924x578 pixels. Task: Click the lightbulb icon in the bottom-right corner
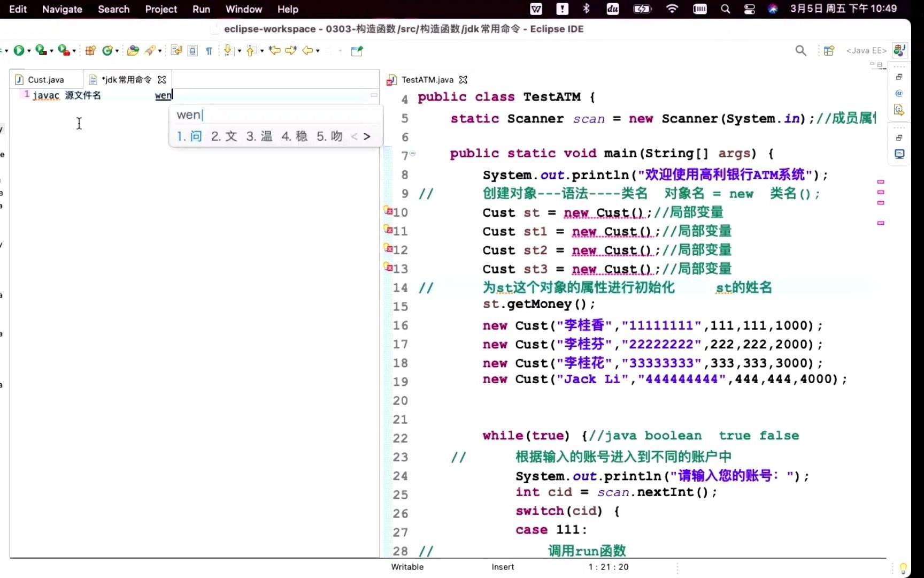coord(904,568)
